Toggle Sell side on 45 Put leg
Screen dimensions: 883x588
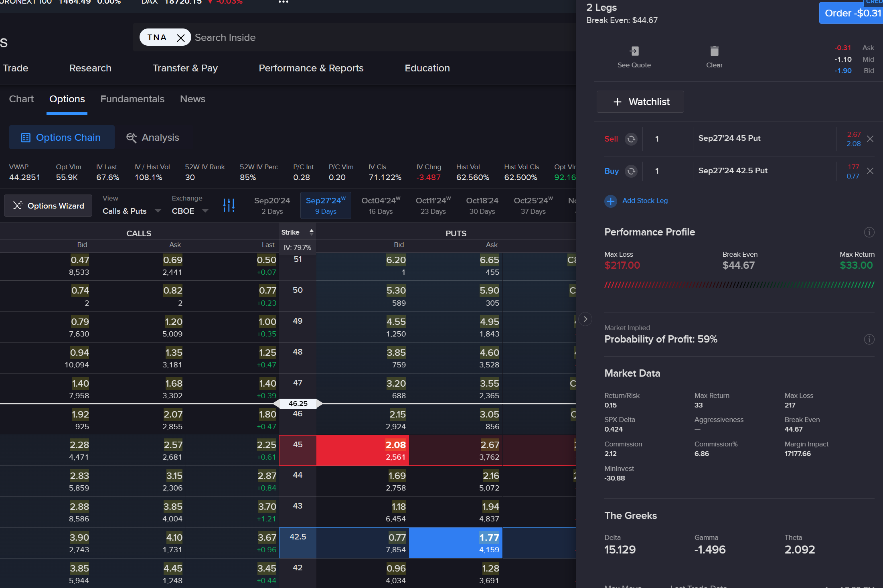click(631, 139)
